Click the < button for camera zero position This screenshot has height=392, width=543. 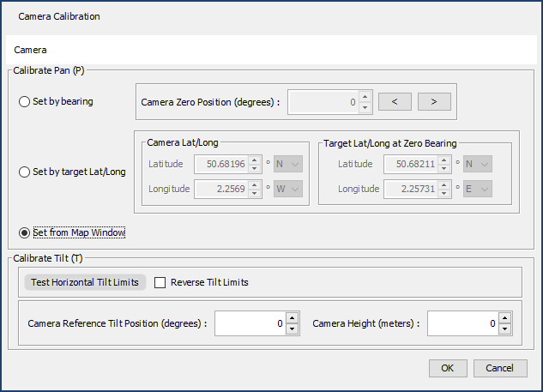point(395,102)
